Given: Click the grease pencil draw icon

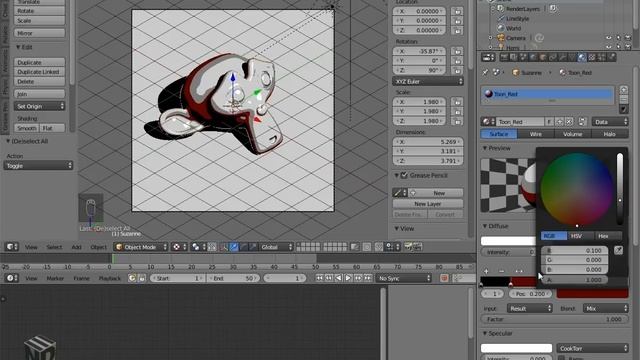Looking at the screenshot, I should (397, 193).
